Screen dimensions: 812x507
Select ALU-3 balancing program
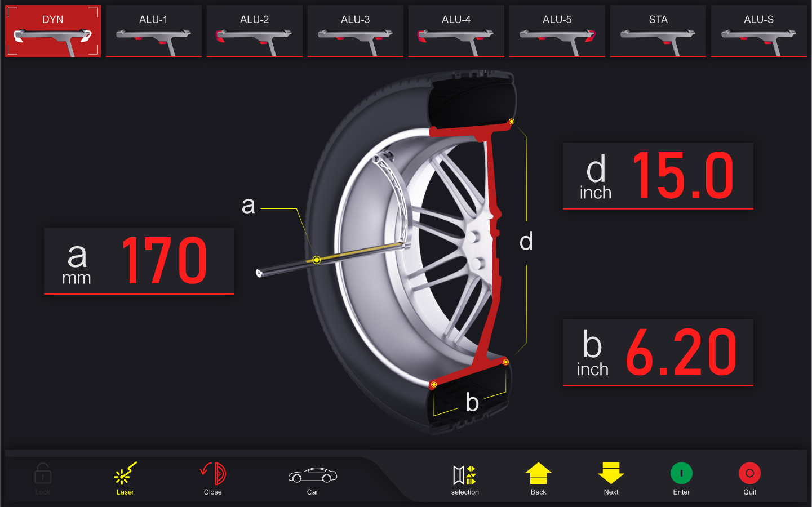pos(355,31)
